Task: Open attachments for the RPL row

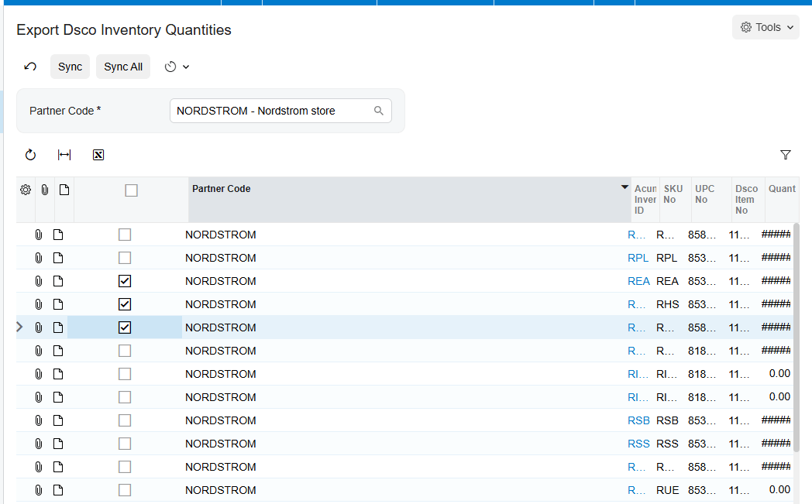Action: (x=38, y=258)
